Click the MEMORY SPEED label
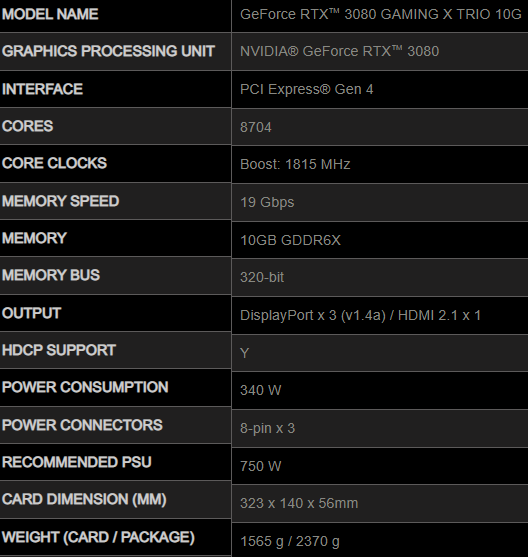This screenshot has height=557, width=528. 60,201
